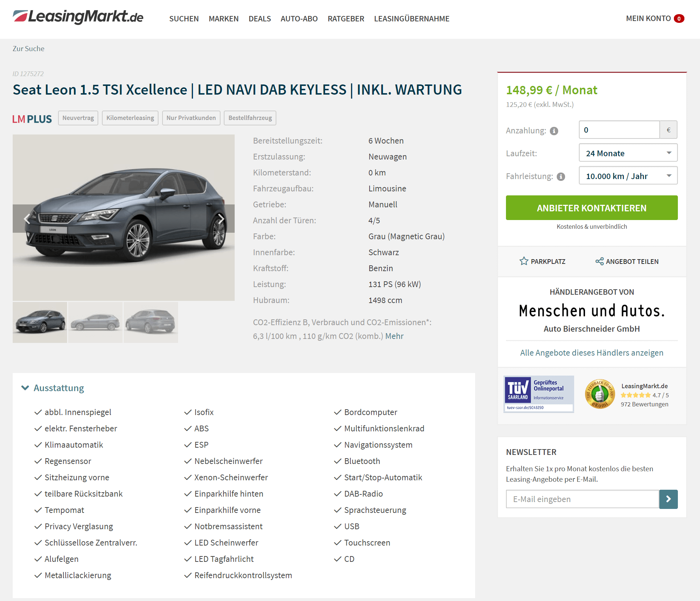Open the 972 Bewertungen ratings
The width and height of the screenshot is (700, 601).
(x=644, y=404)
